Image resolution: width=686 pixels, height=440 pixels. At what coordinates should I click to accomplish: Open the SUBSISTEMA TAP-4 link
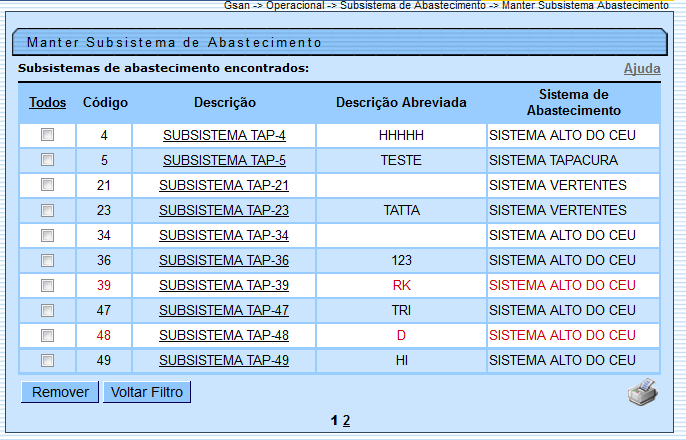click(x=224, y=135)
